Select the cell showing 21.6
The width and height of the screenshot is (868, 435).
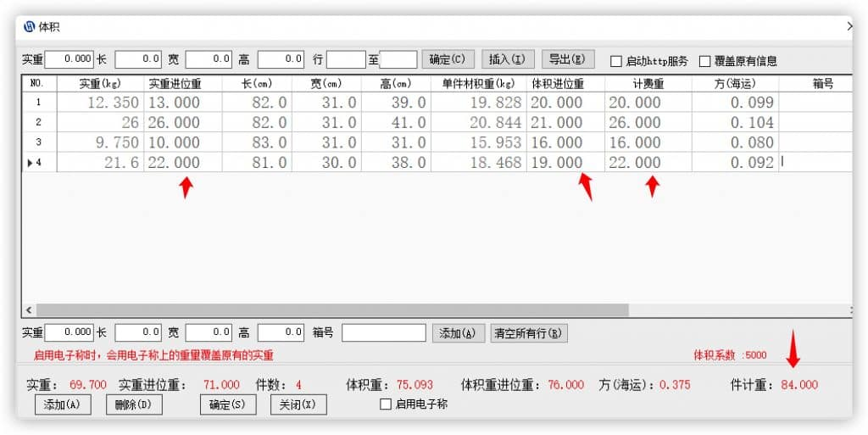pyautogui.click(x=100, y=162)
